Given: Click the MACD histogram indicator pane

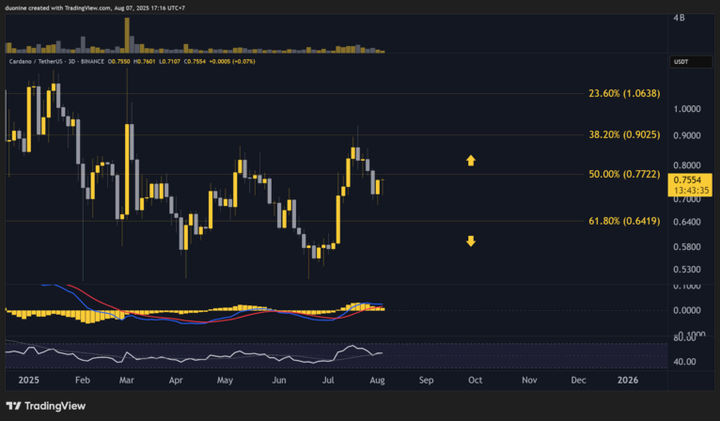Looking at the screenshot, I should 200,312.
